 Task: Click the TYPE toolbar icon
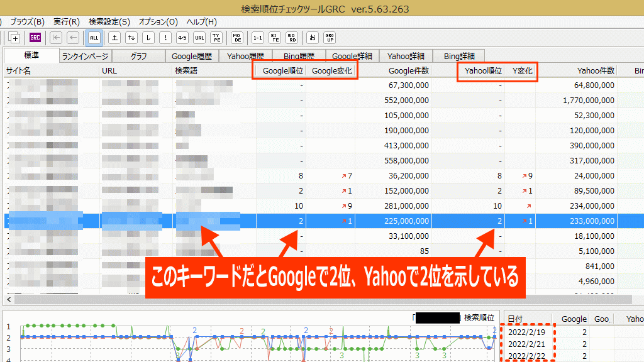point(216,38)
